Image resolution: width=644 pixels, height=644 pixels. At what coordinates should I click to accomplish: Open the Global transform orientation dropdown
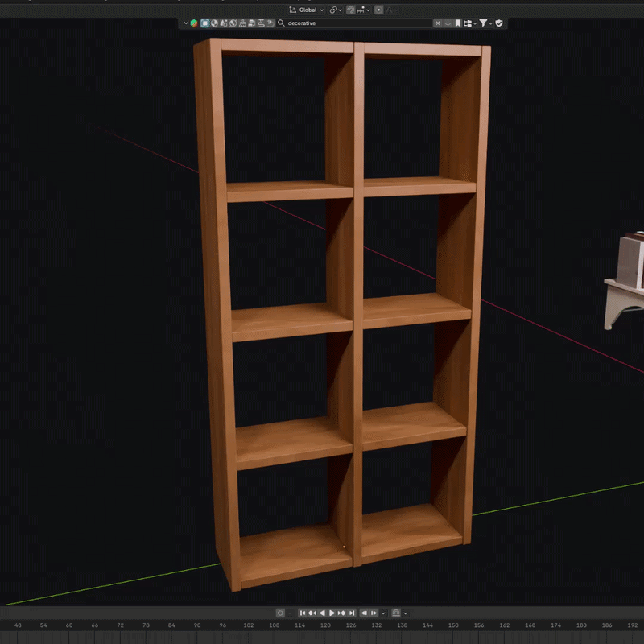tap(307, 10)
